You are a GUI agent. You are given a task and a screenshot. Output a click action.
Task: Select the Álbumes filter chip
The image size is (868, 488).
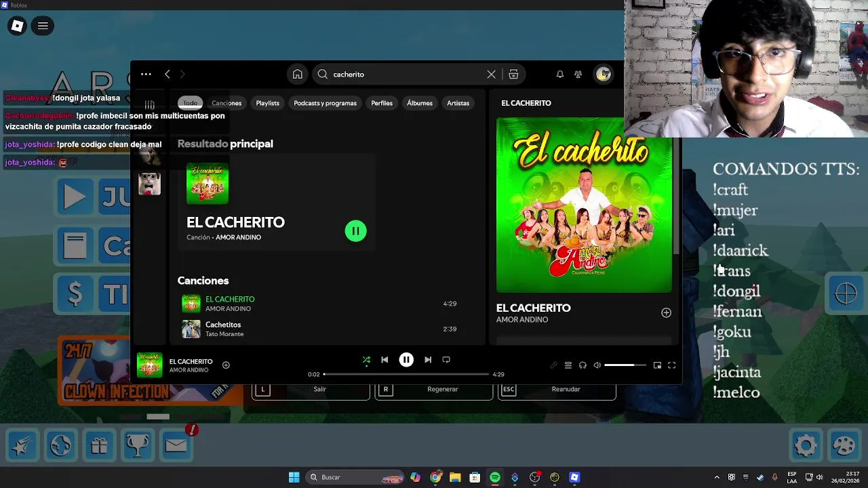[420, 103]
